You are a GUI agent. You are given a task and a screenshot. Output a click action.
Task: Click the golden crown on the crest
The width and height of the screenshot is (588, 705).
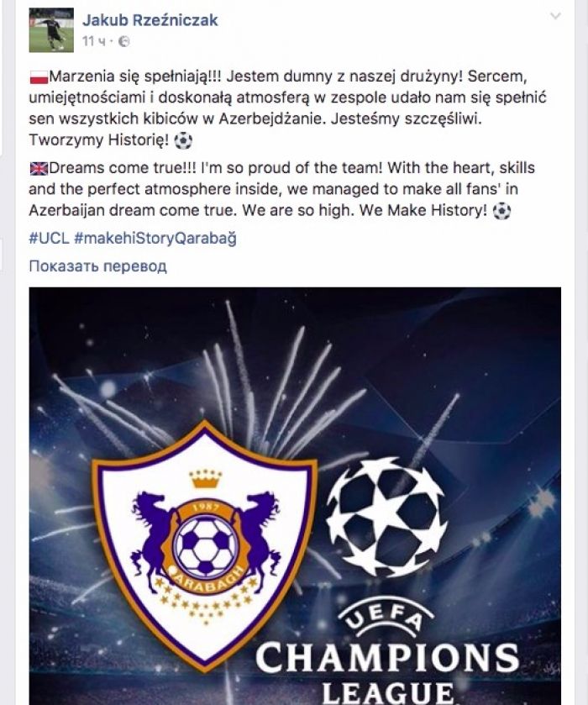point(206,479)
